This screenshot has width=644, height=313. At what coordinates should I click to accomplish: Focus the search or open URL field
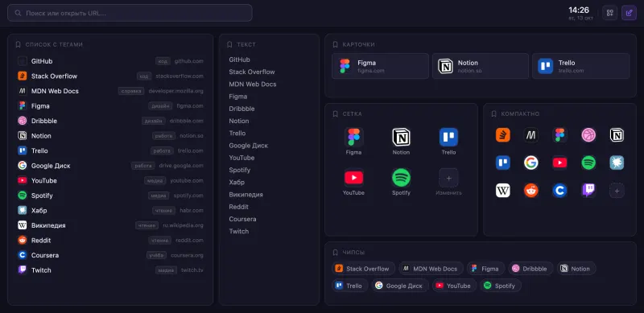click(x=130, y=13)
